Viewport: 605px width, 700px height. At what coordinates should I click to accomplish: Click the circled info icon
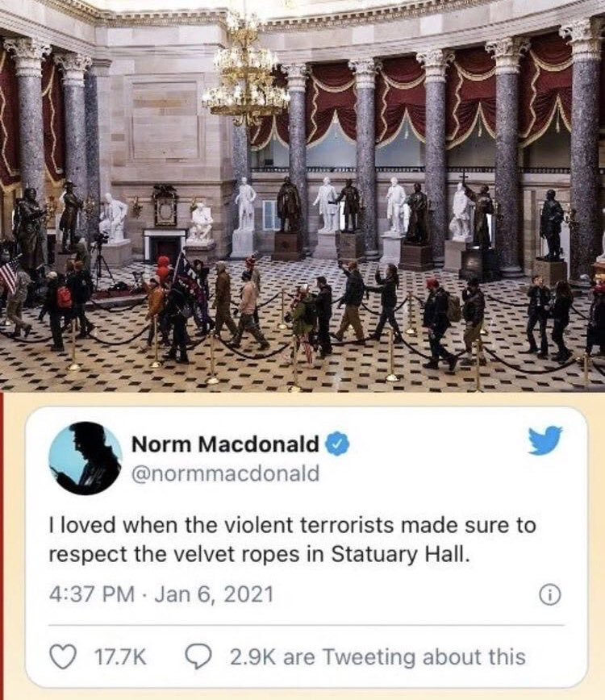pyautogui.click(x=549, y=595)
